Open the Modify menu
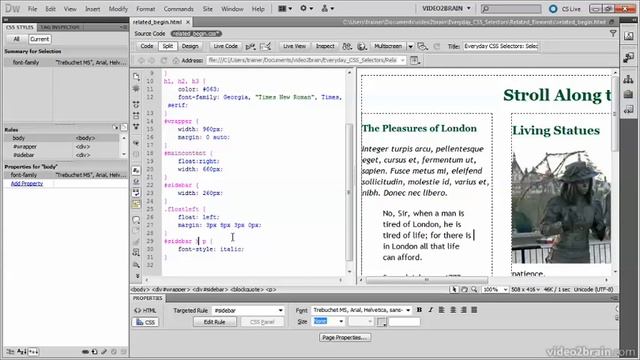 [118, 9]
